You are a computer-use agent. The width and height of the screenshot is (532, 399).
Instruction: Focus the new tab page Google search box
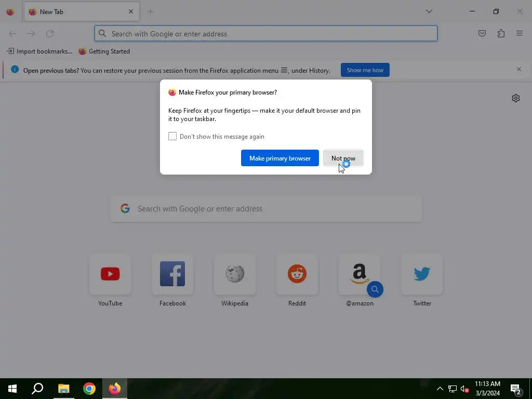pyautogui.click(x=266, y=209)
